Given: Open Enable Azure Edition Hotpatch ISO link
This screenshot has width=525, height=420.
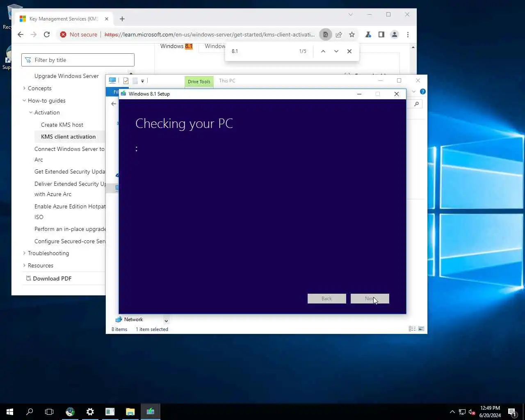Looking at the screenshot, I should pyautogui.click(x=70, y=212).
